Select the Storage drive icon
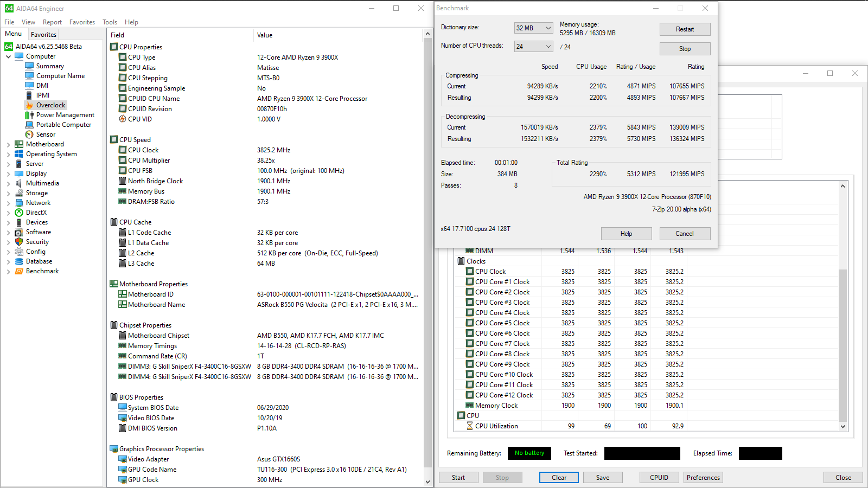This screenshot has width=868, height=488. click(x=19, y=193)
